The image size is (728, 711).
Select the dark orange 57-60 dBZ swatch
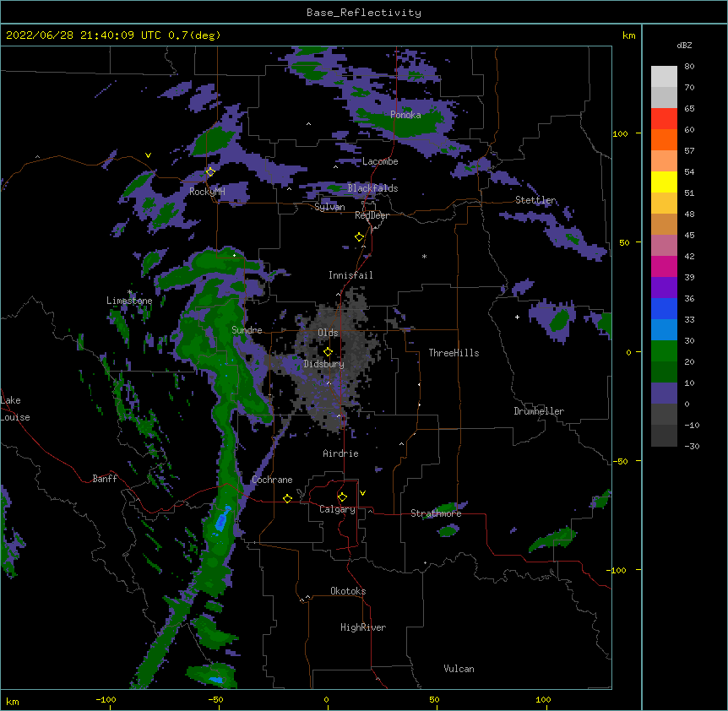click(664, 139)
